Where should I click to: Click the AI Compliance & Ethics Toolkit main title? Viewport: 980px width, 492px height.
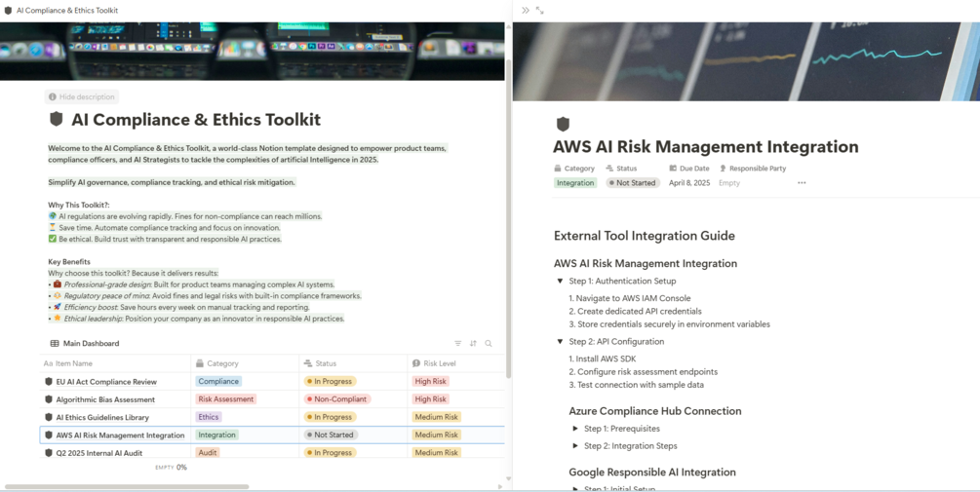[196, 119]
